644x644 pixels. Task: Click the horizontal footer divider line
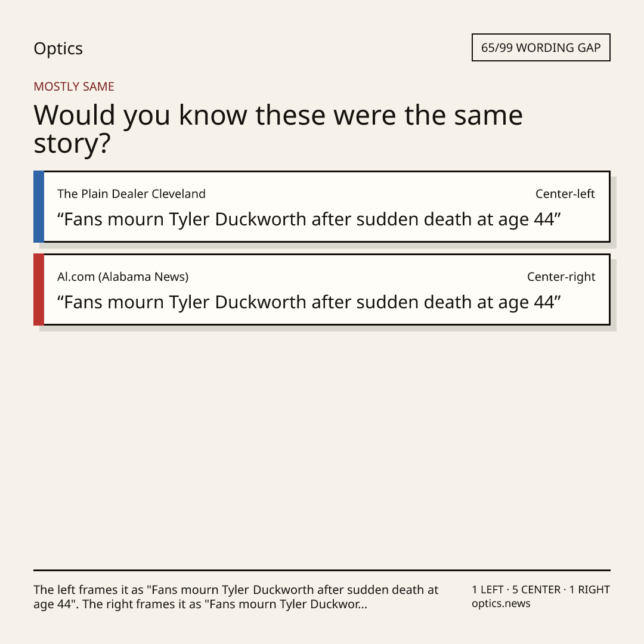[322, 570]
